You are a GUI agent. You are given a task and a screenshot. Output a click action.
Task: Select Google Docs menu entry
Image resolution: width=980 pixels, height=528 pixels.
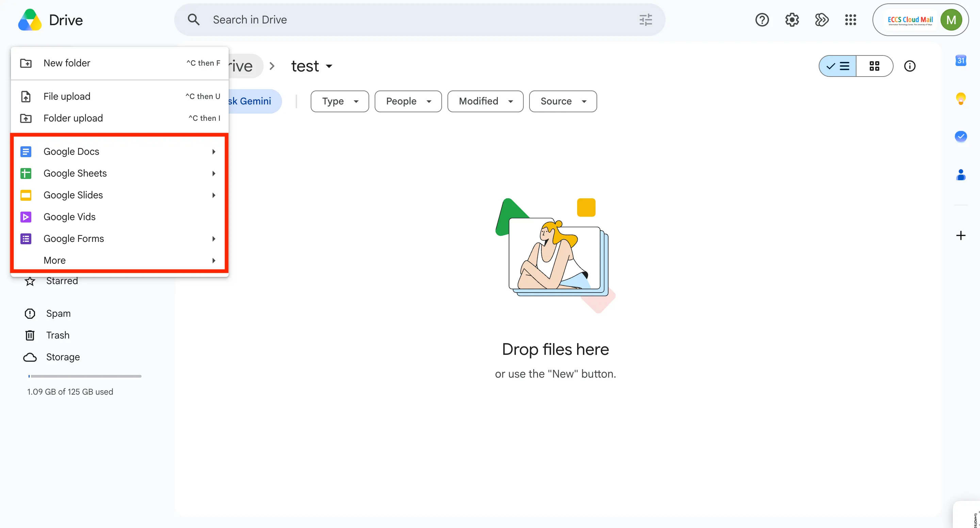(120, 152)
